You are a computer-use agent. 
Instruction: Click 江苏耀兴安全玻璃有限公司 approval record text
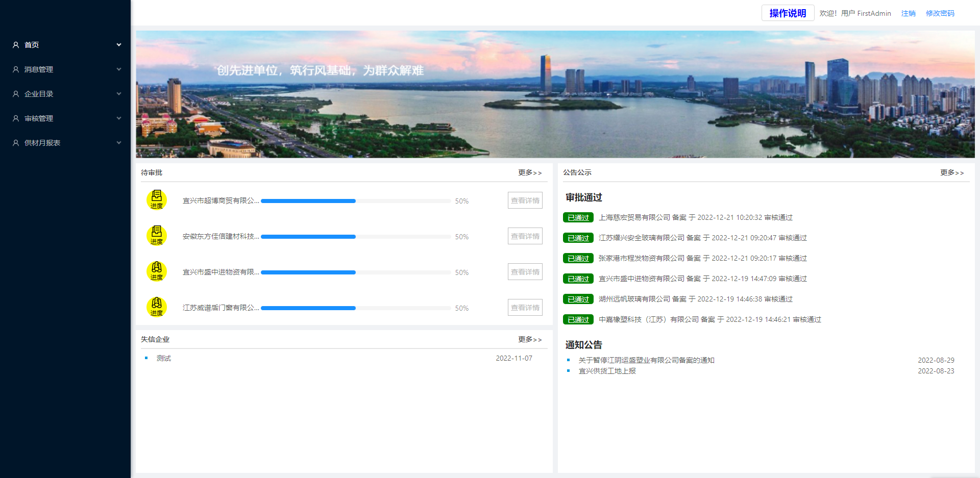pyautogui.click(x=703, y=238)
